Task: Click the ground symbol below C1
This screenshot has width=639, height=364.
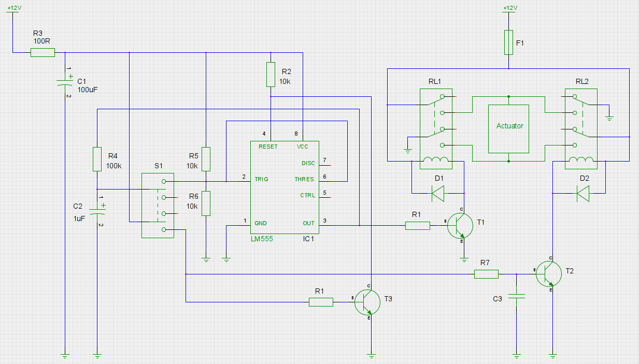Action: click(65, 356)
